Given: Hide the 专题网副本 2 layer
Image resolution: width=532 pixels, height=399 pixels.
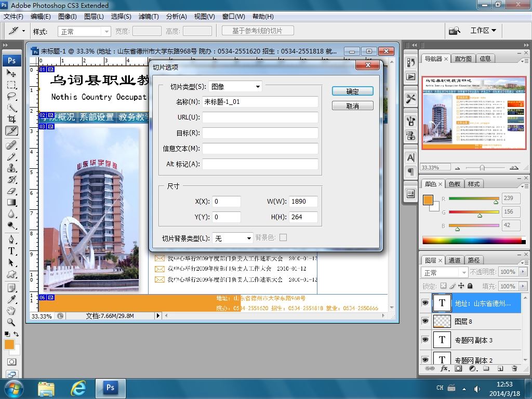Looking at the screenshot, I should click(425, 360).
